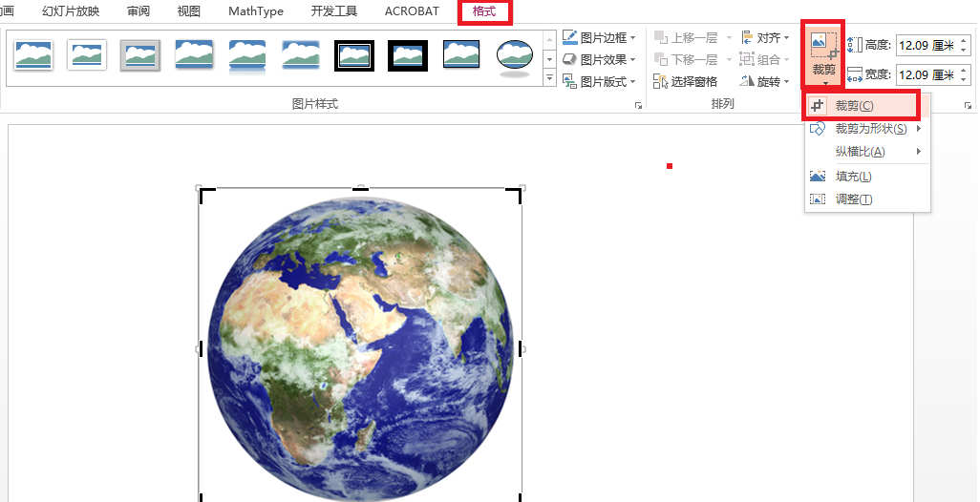Choose 填充(L) fill option in crop menu

click(x=853, y=177)
